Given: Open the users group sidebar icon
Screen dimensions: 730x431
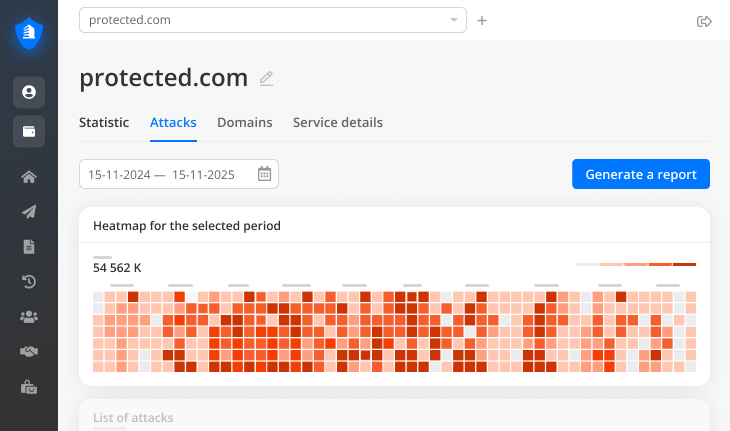Looking at the screenshot, I should tap(28, 317).
